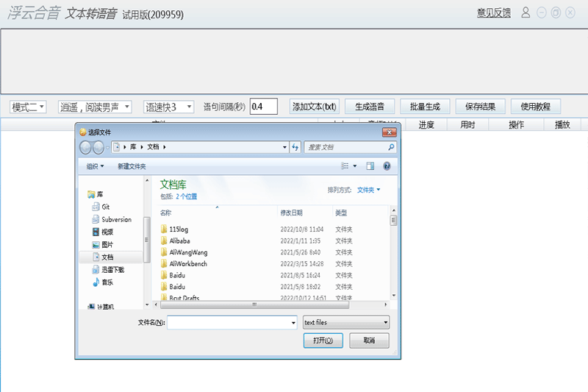Click the navigation pane scroll down arrow

(147, 304)
